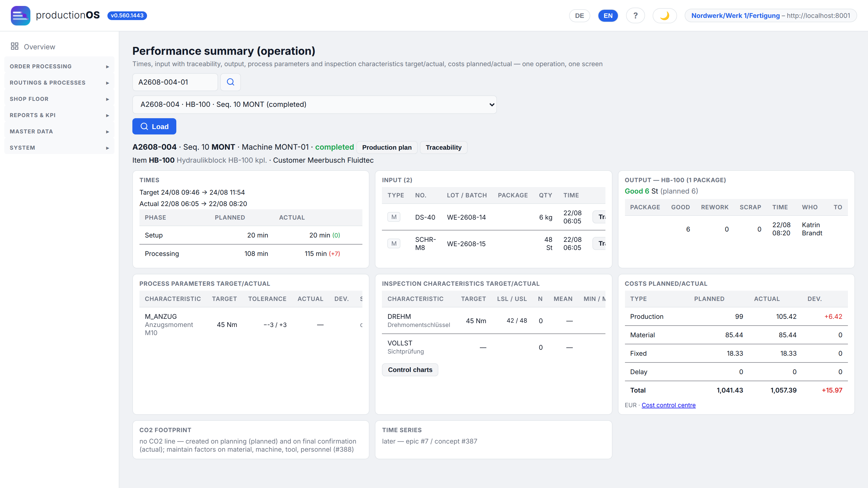
Task: Follow Cost control centre link
Action: 669,405
